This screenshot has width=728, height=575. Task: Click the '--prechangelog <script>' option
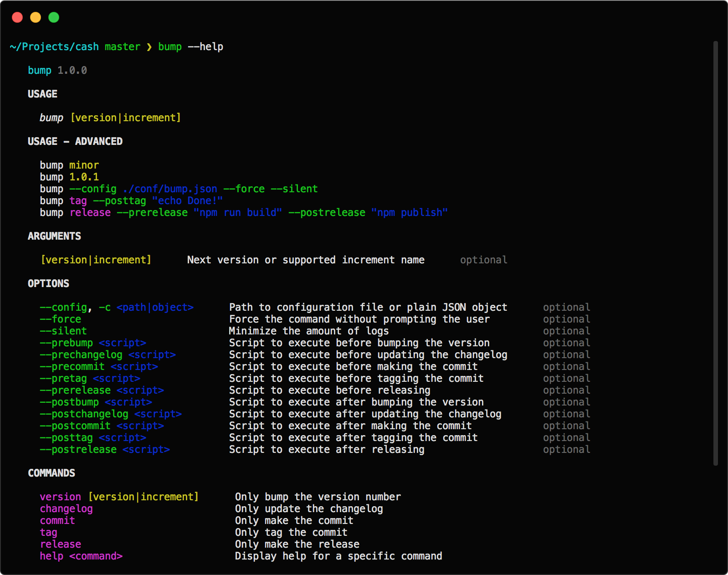[108, 354]
